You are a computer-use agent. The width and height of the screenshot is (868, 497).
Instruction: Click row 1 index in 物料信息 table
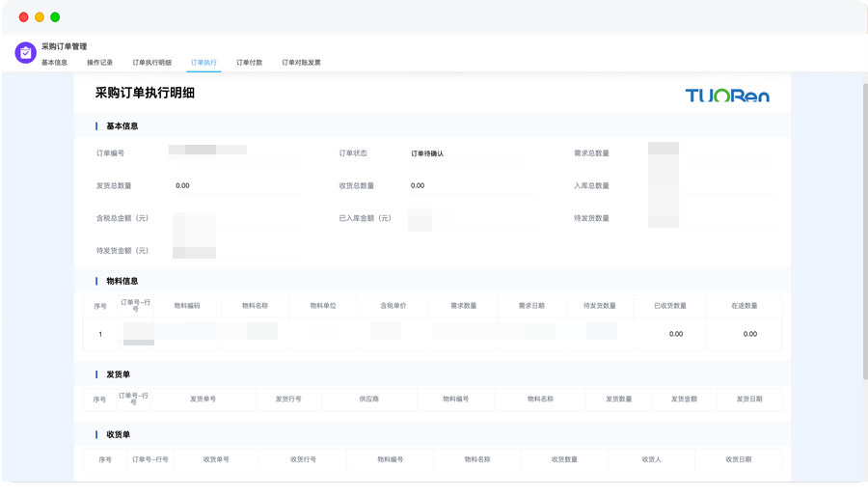(100, 334)
